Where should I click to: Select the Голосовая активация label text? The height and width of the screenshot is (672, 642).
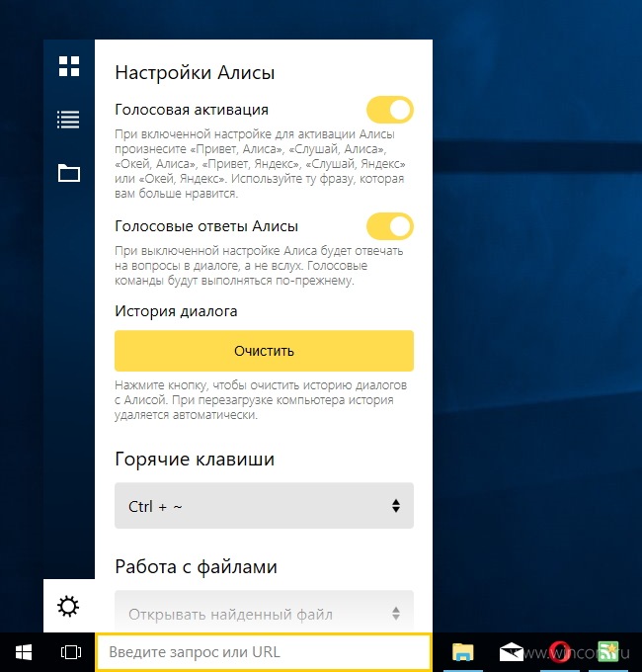[192, 110]
